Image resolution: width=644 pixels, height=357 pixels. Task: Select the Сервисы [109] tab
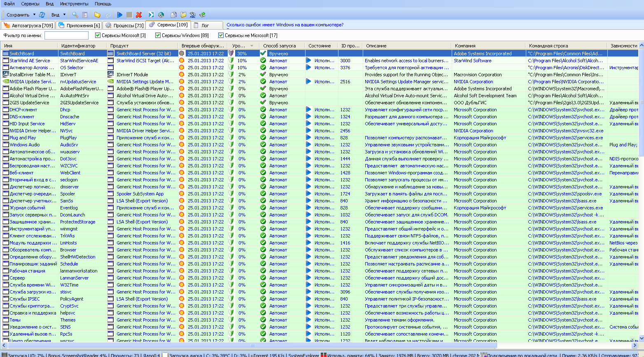pyautogui.click(x=168, y=25)
